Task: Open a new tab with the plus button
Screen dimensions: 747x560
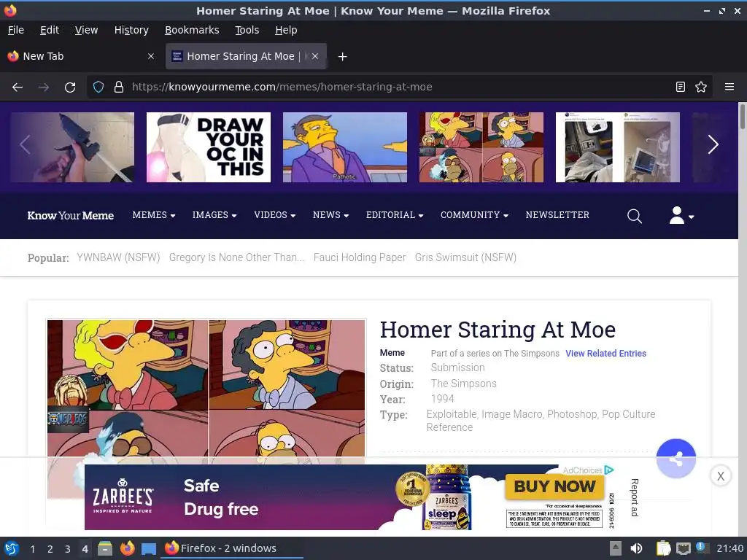Action: pyautogui.click(x=342, y=57)
